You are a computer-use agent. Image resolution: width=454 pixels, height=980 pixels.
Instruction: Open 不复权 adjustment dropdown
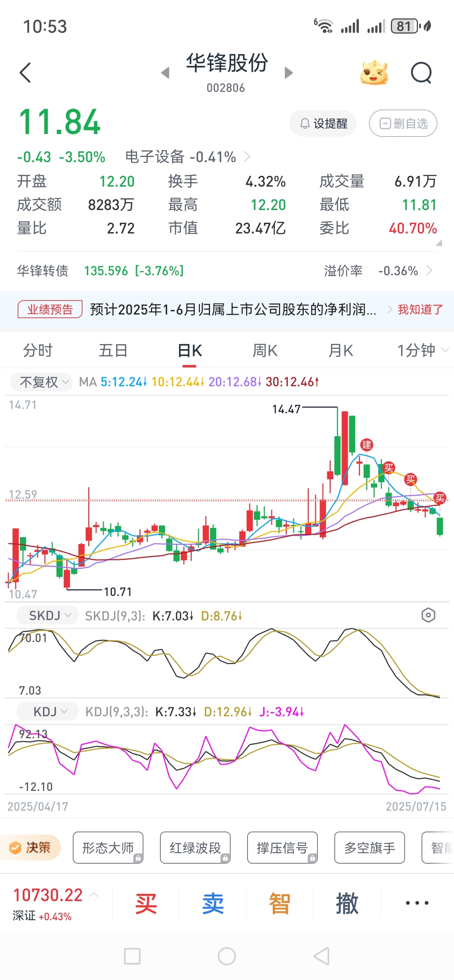[41, 382]
